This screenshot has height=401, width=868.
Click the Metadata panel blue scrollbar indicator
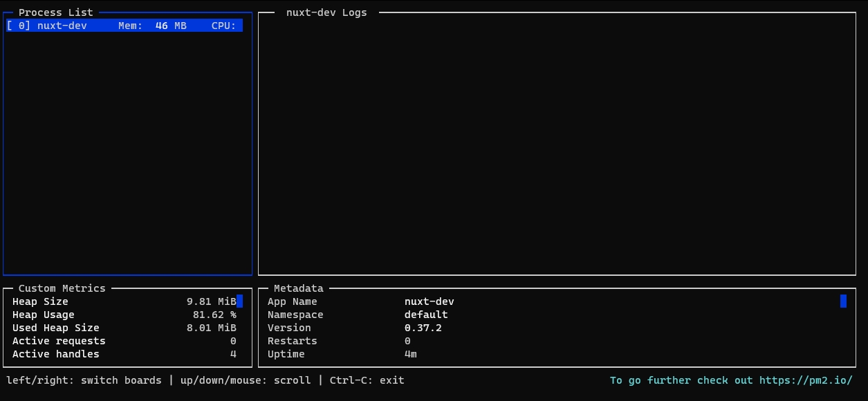[843, 301]
